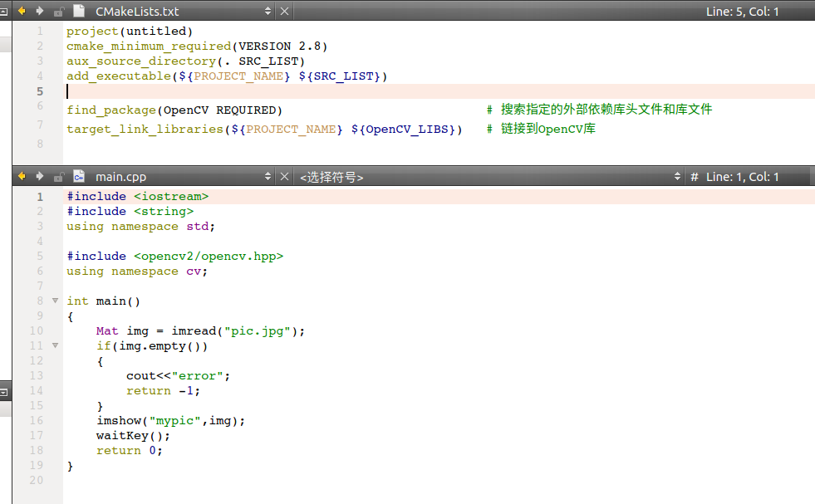Place cursor on the find_package(OpenCV REQUIRED) line
Screen dimensions: 815x504
[174, 110]
